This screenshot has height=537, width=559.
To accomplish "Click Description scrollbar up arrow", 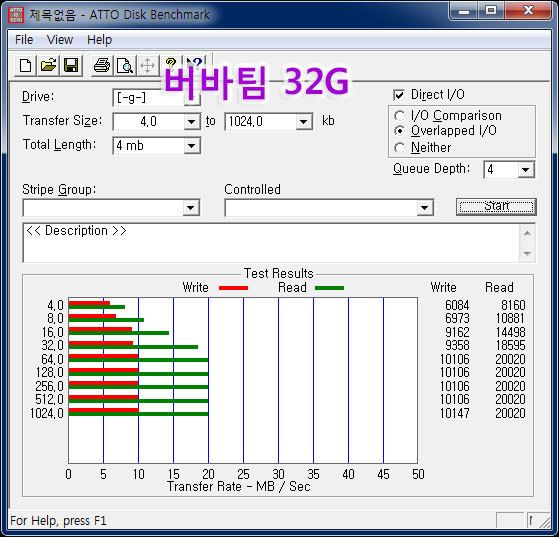I will (527, 233).
